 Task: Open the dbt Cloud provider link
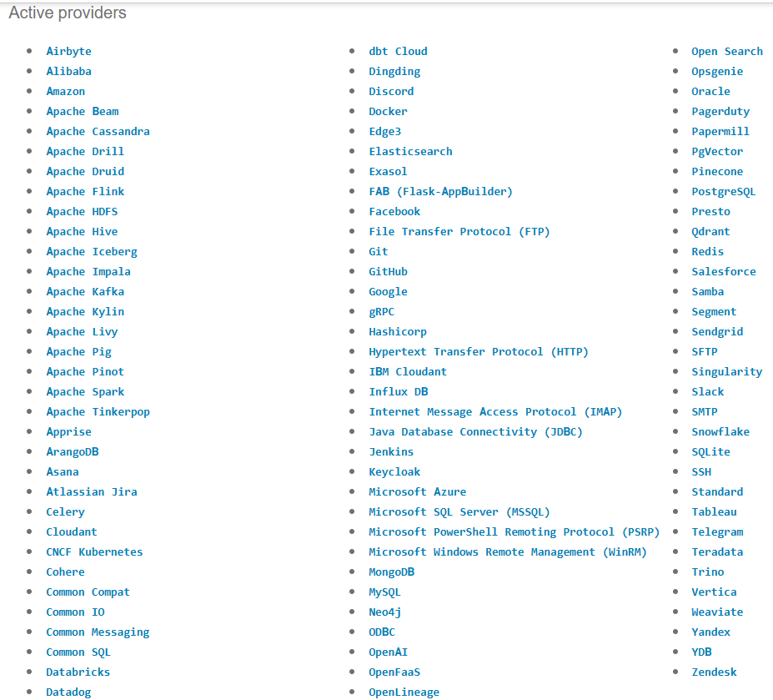pos(398,51)
